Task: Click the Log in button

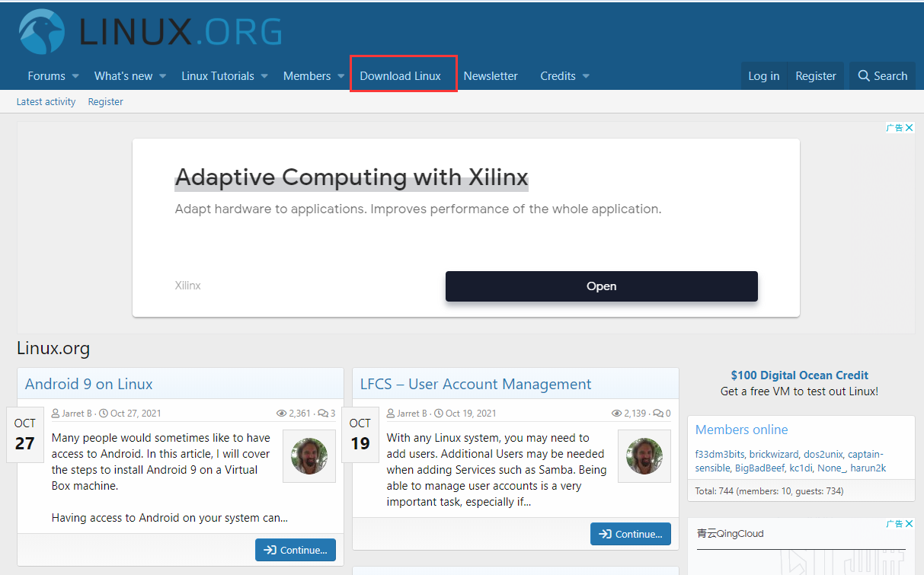Action: [x=763, y=76]
